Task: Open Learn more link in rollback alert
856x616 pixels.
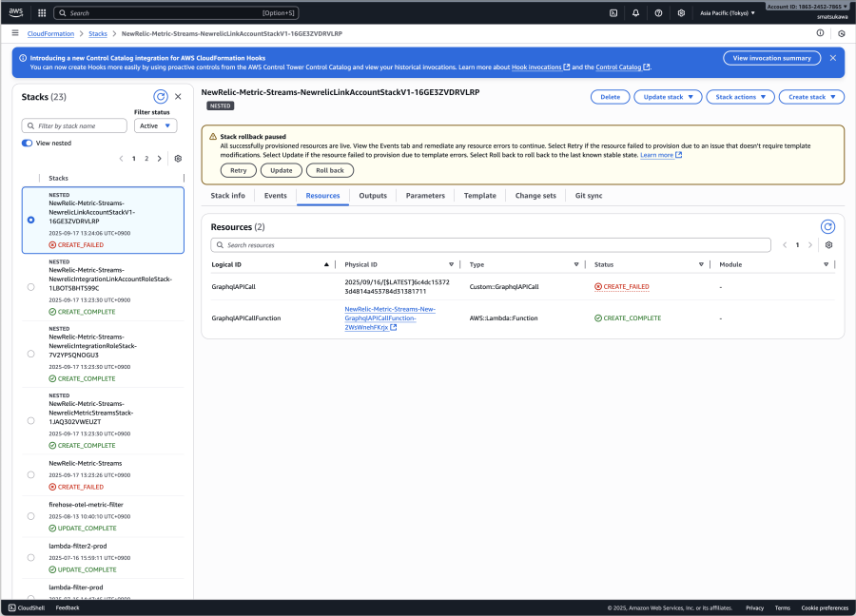Action: (661, 155)
